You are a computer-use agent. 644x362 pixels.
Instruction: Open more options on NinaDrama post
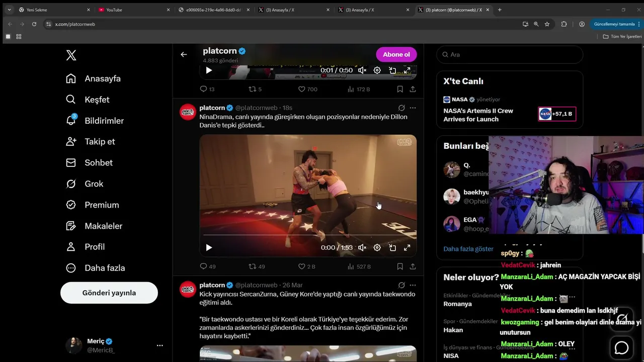click(413, 108)
